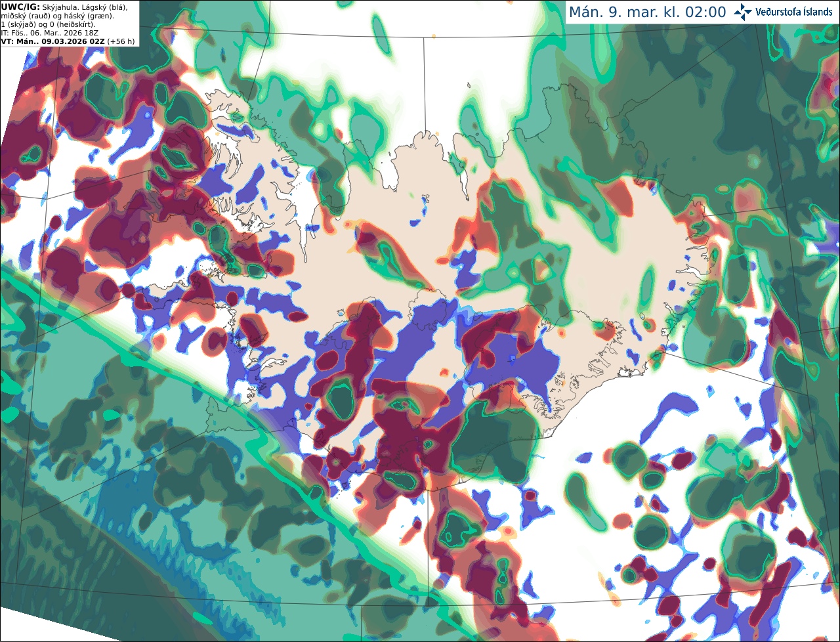Click the "IT: Fös.. 06. Mar.. 2026 18Z" line
This screenshot has height=642, width=840.
pos(51,33)
